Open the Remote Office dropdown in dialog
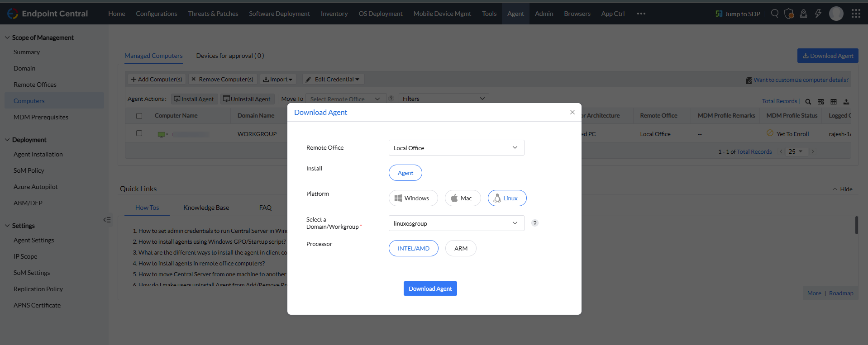 [456, 148]
